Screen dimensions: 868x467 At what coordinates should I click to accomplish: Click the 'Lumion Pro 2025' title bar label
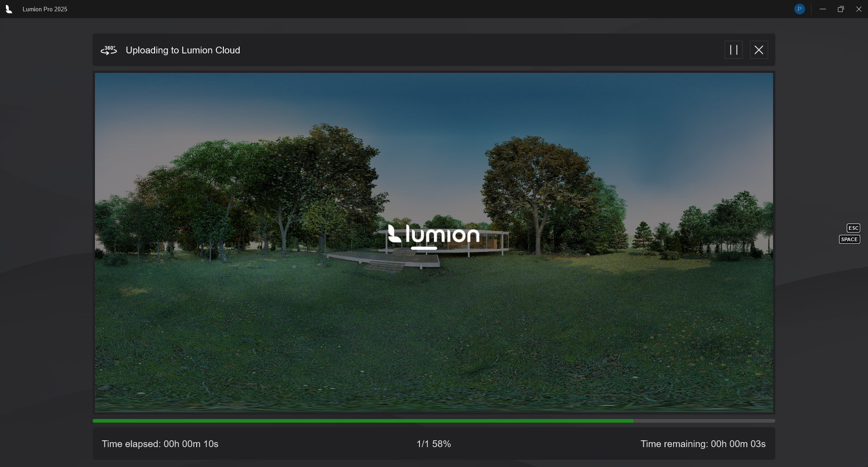pyautogui.click(x=44, y=9)
